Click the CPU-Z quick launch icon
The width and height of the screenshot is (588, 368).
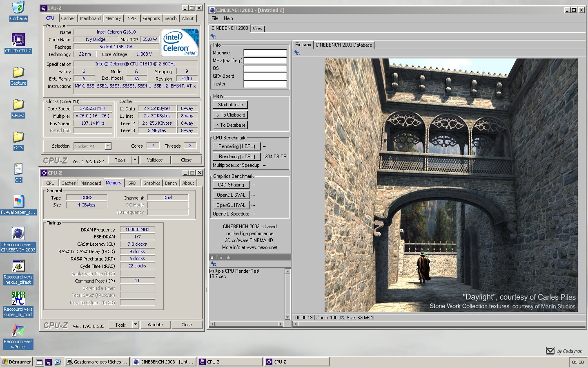[x=49, y=362]
